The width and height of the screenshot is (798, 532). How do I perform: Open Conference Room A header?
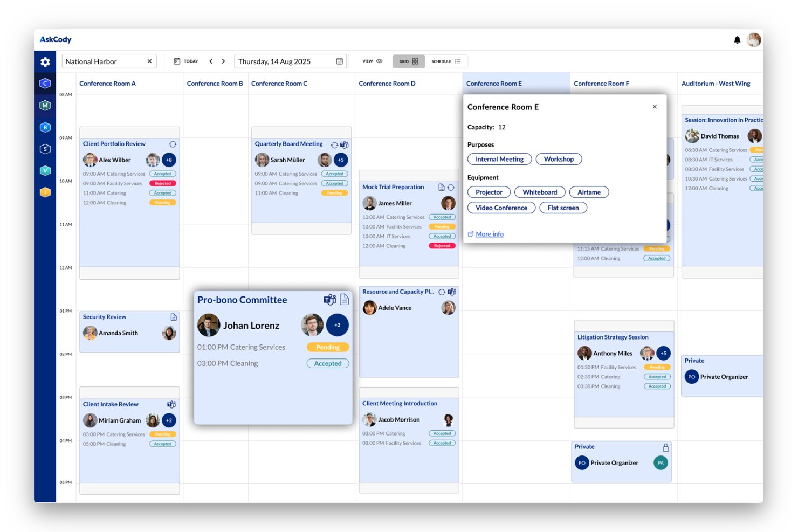[107, 84]
